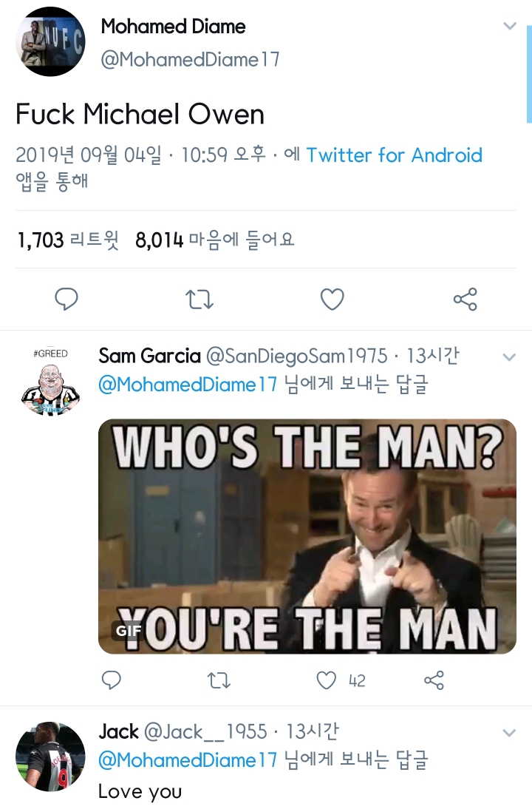Viewport: 532px width, 812px height.
Task: Click the reply icon on Sam Garcia's tweet
Action: (112, 680)
